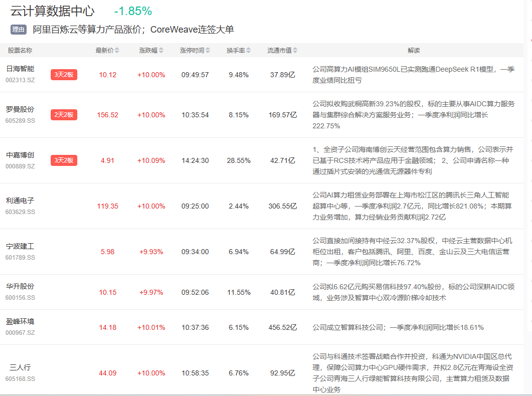Open 日海智能 stock page
The height and width of the screenshot is (396, 532).
point(20,69)
